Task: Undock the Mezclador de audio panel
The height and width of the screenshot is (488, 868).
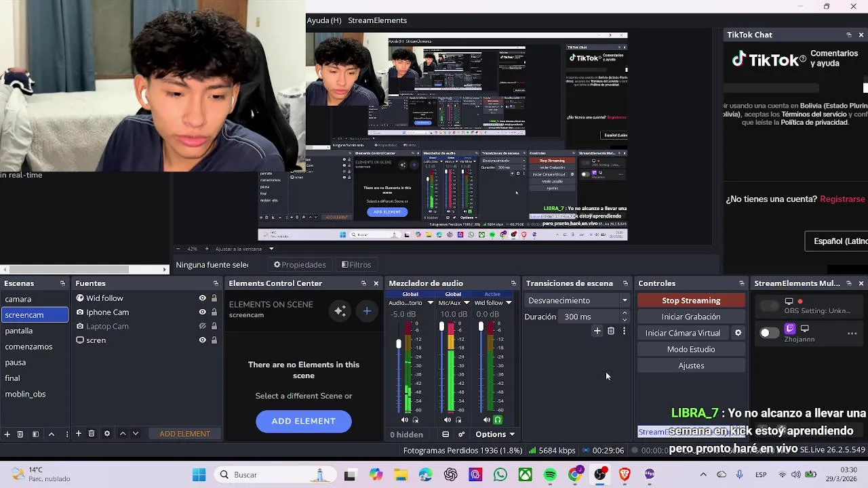Action: coord(513,283)
